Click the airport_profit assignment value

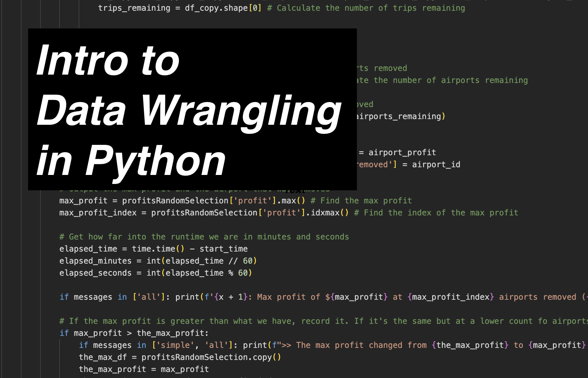[402, 153]
